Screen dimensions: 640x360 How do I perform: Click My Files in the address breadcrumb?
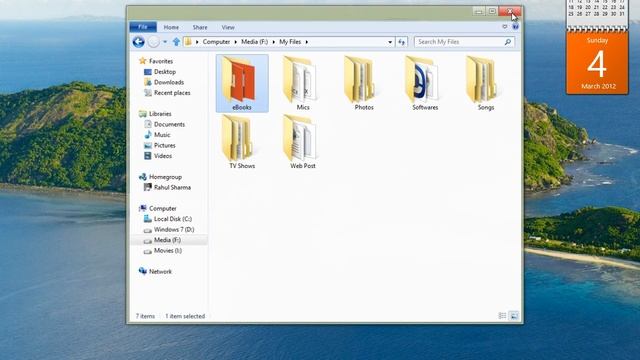click(290, 42)
